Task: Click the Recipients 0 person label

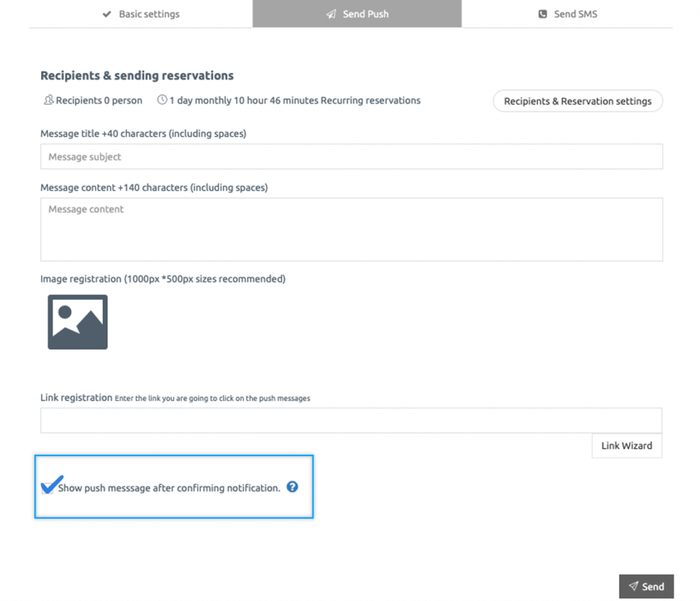Action: [98, 100]
